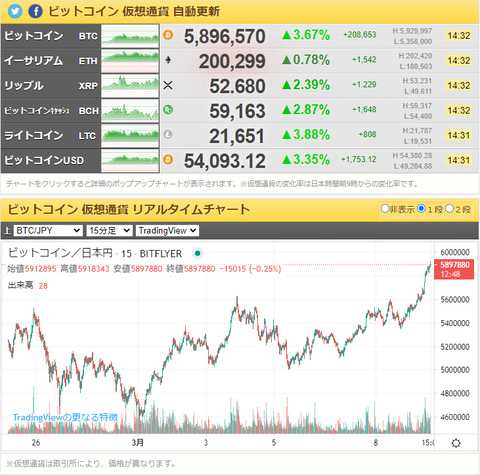The image size is (480, 475).
Task: Click the 5000000 price axis label
Action: [x=455, y=370]
